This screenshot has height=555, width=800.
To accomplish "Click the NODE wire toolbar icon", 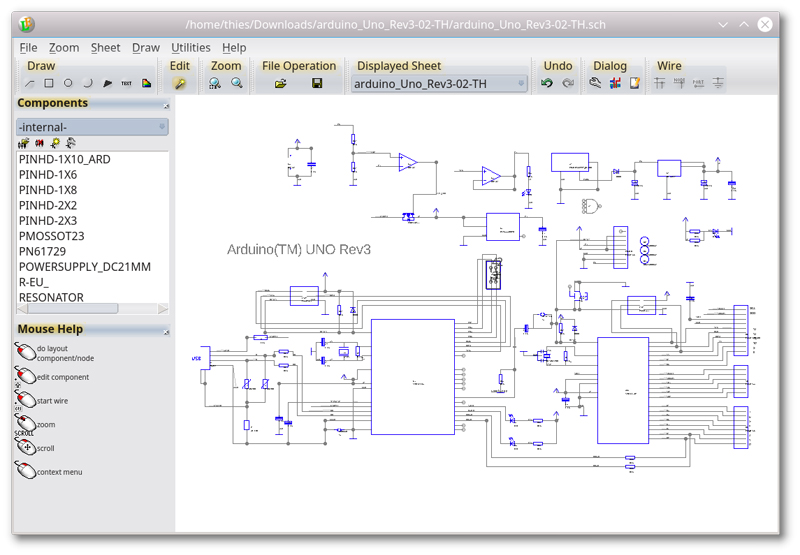I will (x=679, y=83).
